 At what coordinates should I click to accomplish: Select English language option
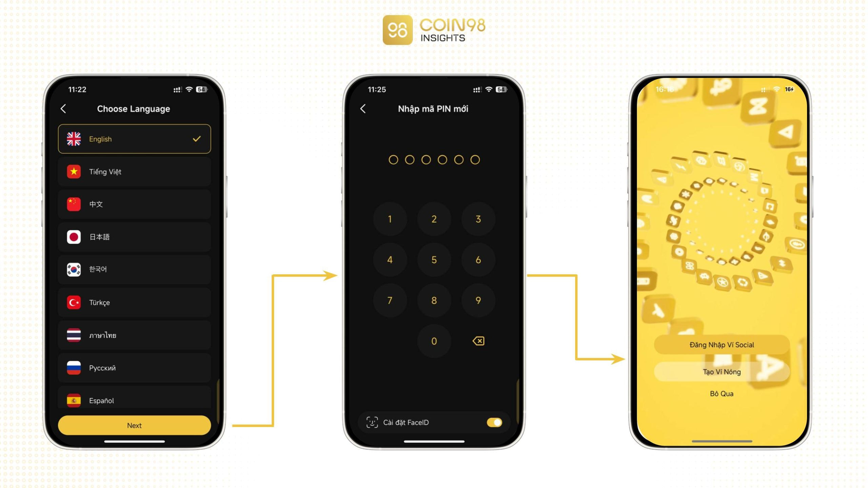pos(134,139)
